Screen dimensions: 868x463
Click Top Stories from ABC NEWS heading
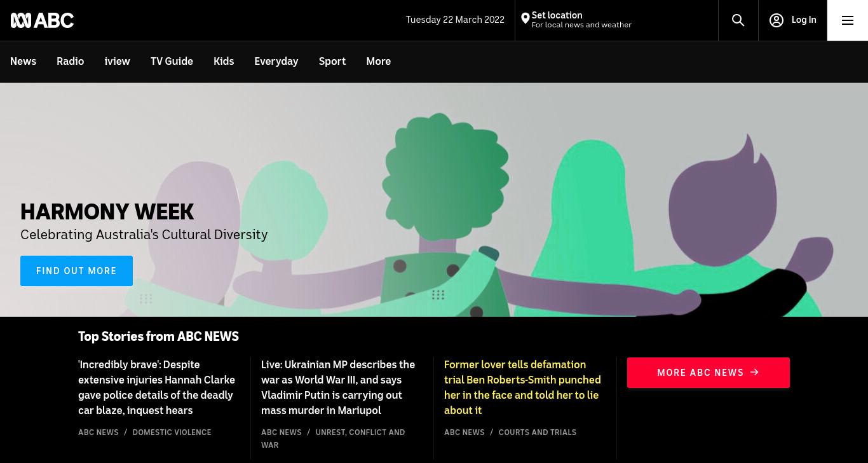(158, 337)
